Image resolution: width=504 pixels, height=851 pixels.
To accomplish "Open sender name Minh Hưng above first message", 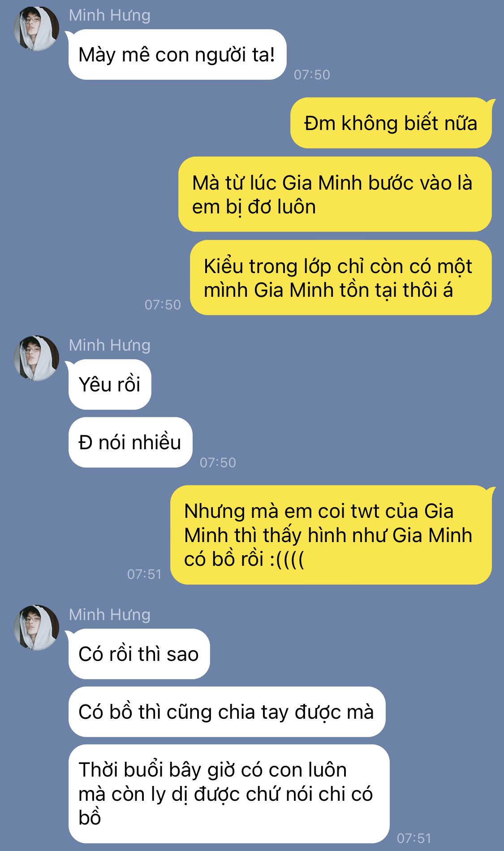I will click(x=110, y=15).
